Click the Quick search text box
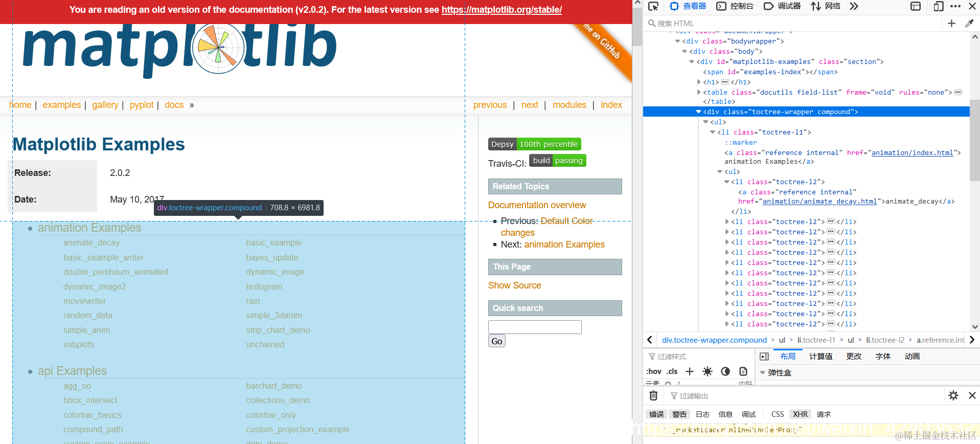This screenshot has height=444, width=980. [x=535, y=327]
